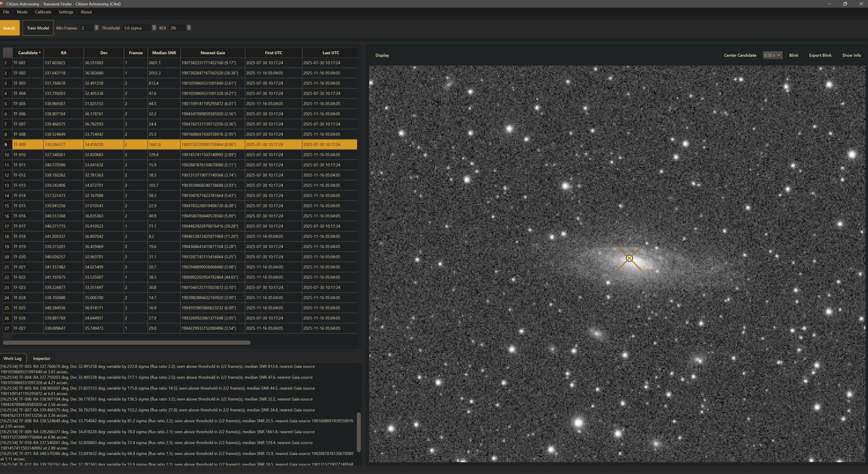The width and height of the screenshot is (868, 474).
Task: Click the Last UTC column header
Action: click(330, 53)
